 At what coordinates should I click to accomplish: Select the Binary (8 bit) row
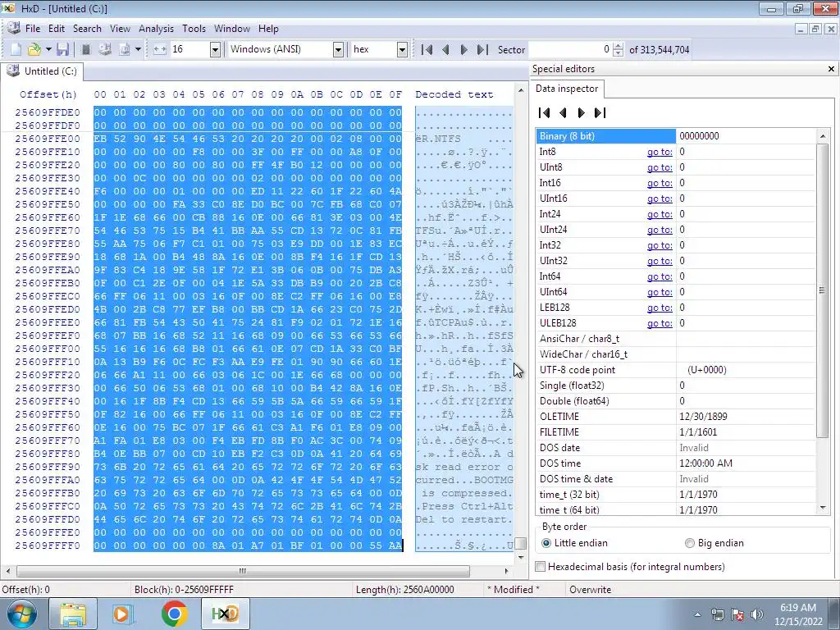coord(676,136)
